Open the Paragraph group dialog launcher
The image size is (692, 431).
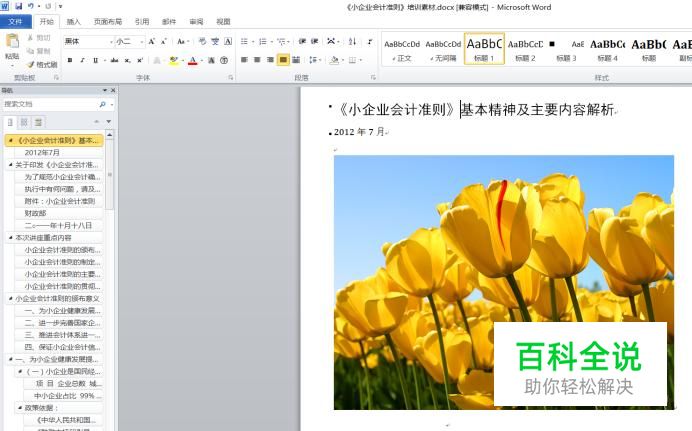click(x=373, y=78)
